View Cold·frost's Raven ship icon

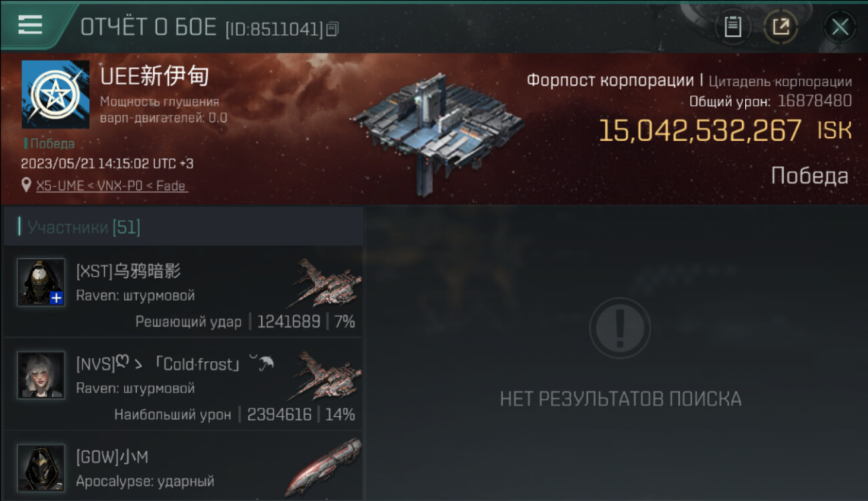[326, 376]
